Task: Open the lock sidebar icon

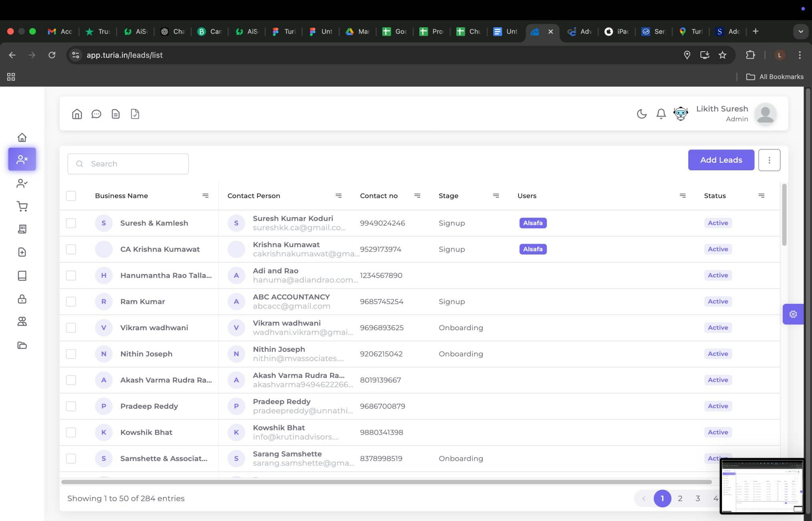Action: coord(22,299)
